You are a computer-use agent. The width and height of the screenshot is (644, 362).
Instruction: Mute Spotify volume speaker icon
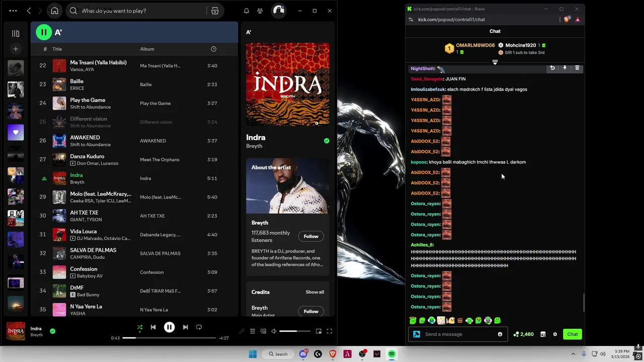tap(274, 331)
